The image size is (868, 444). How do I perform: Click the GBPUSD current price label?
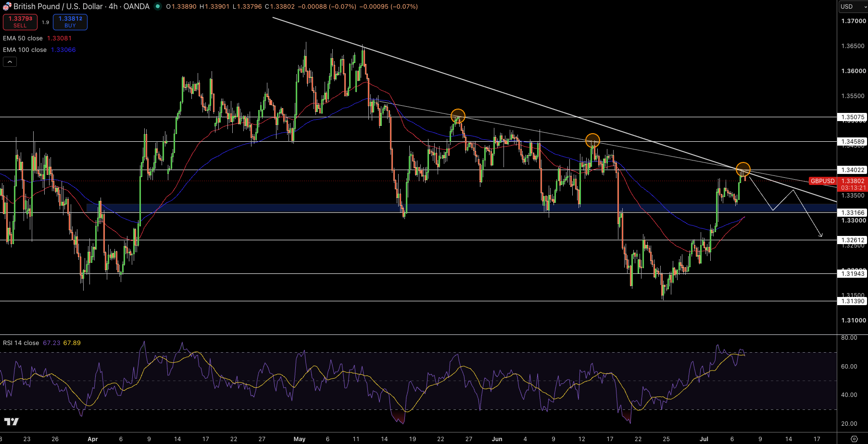(822, 181)
